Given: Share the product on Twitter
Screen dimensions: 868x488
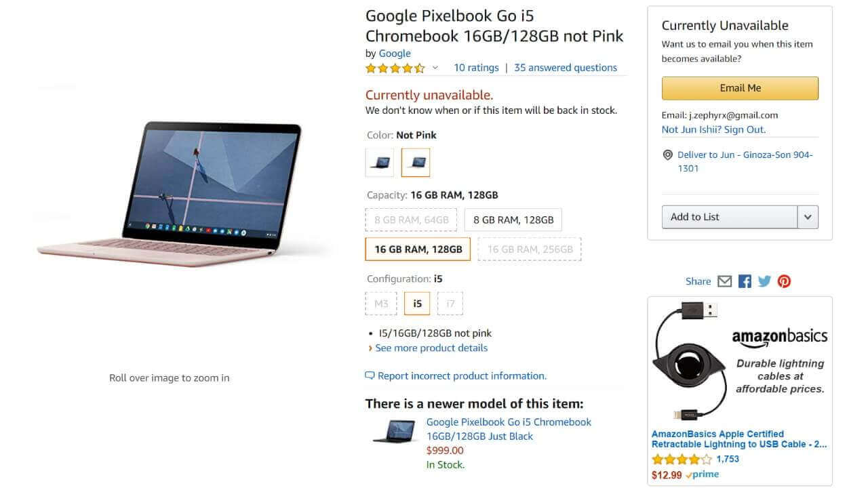Looking at the screenshot, I should coord(764,281).
